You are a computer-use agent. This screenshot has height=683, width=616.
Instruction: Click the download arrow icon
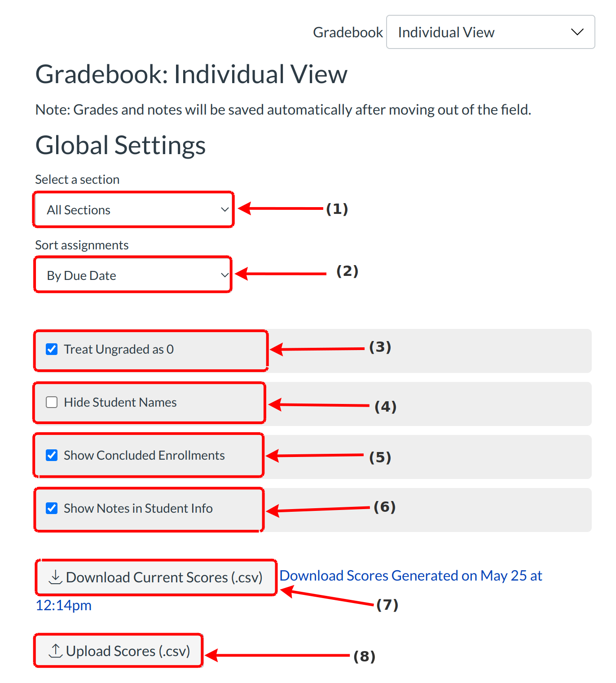[55, 577]
